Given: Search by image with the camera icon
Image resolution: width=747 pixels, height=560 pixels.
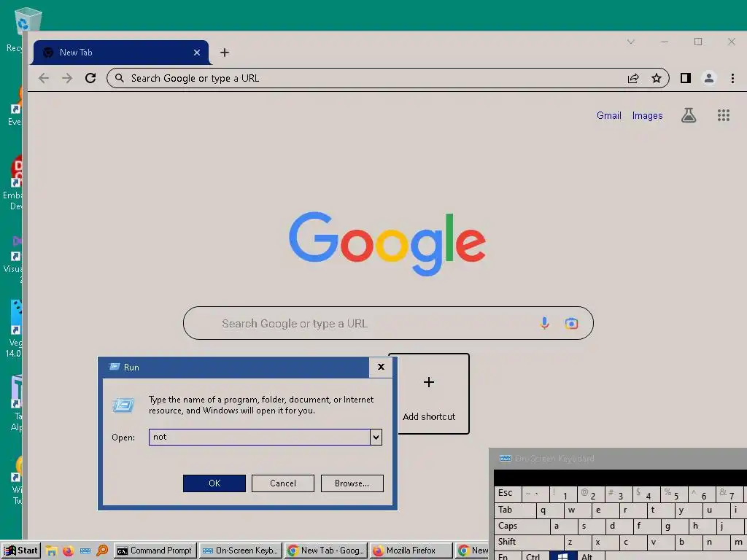Looking at the screenshot, I should 571,324.
